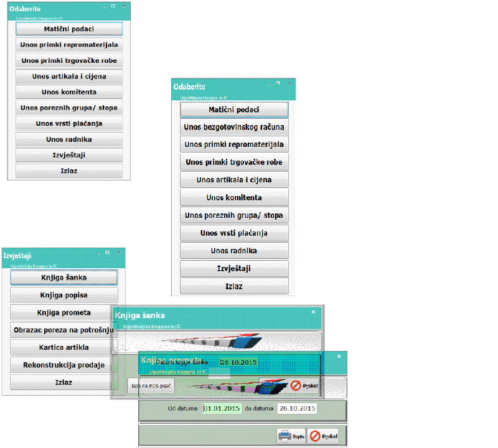The image size is (498, 448).
Task: Click the Ispis printer button
Action: 291,436
